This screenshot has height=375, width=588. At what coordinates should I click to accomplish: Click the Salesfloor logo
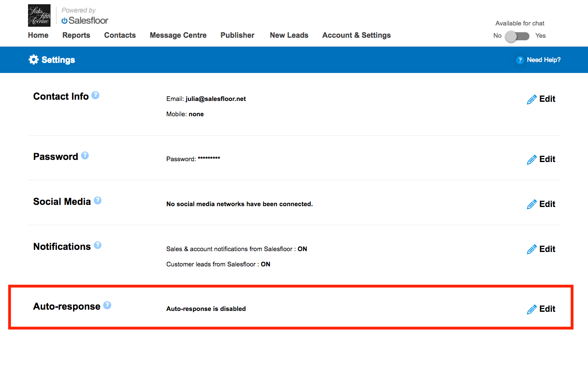(85, 20)
